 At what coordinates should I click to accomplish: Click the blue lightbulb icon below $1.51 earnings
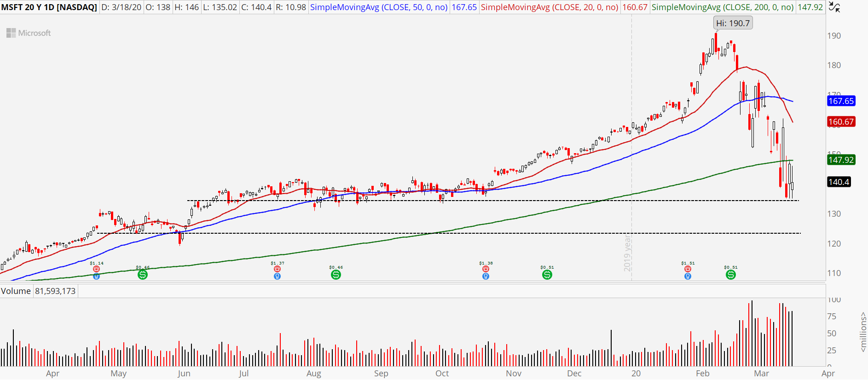click(688, 276)
